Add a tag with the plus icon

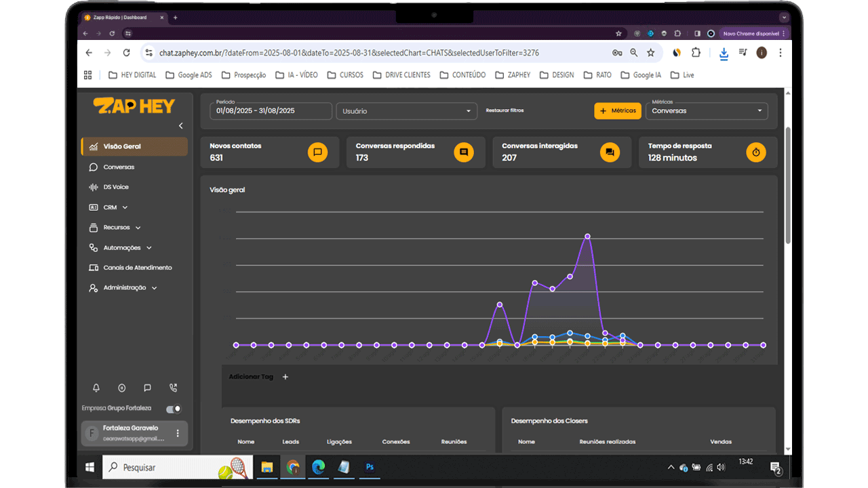click(285, 377)
